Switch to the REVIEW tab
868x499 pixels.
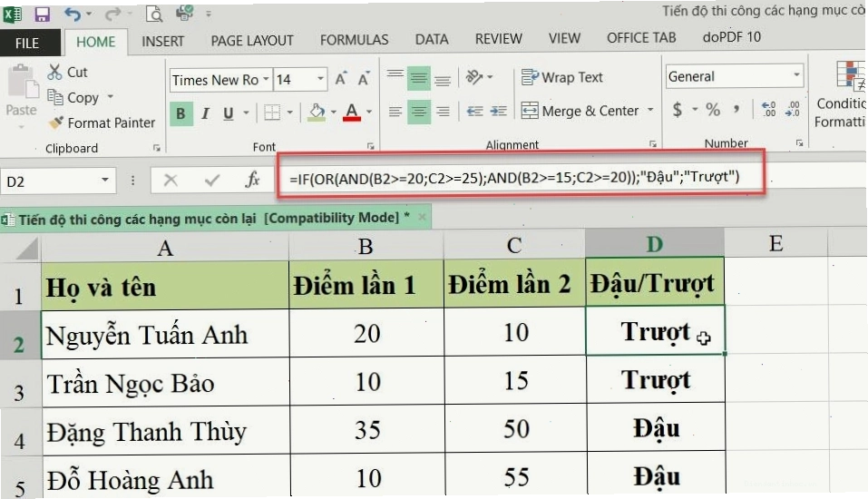498,39
